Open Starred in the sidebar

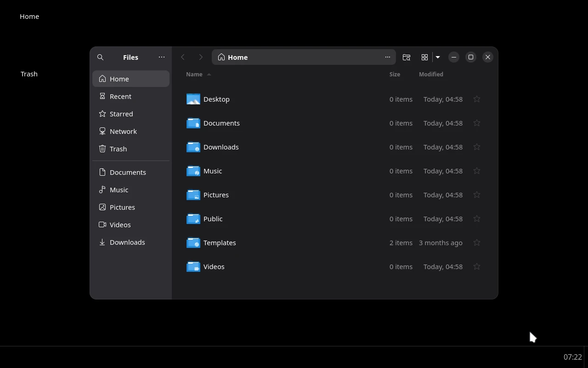point(131,114)
